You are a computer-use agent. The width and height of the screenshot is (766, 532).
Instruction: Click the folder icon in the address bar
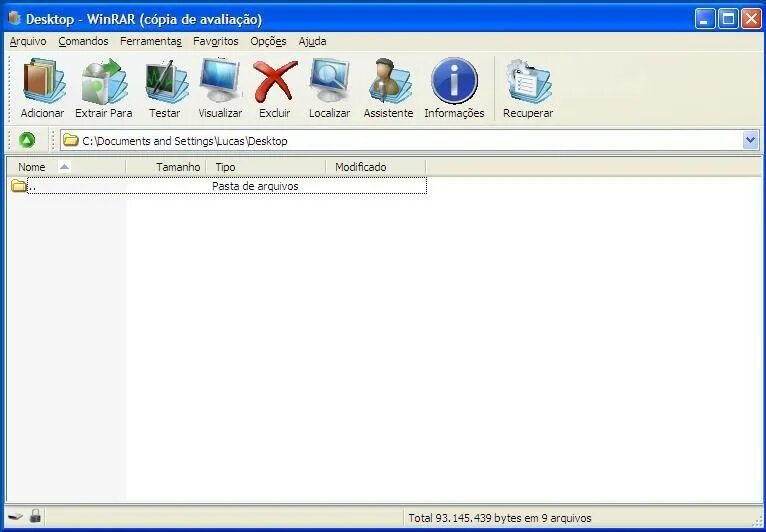[x=71, y=141]
